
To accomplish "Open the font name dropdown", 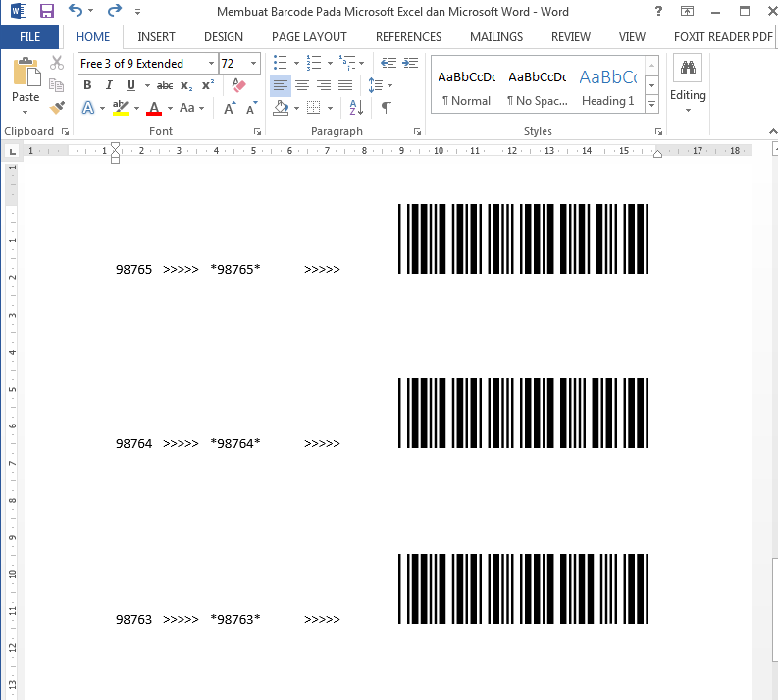I will pyautogui.click(x=211, y=64).
